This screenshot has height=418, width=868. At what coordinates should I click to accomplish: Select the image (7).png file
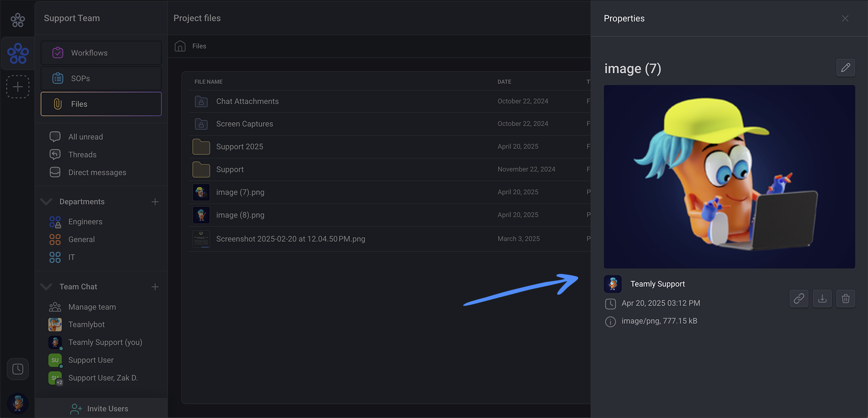click(240, 192)
